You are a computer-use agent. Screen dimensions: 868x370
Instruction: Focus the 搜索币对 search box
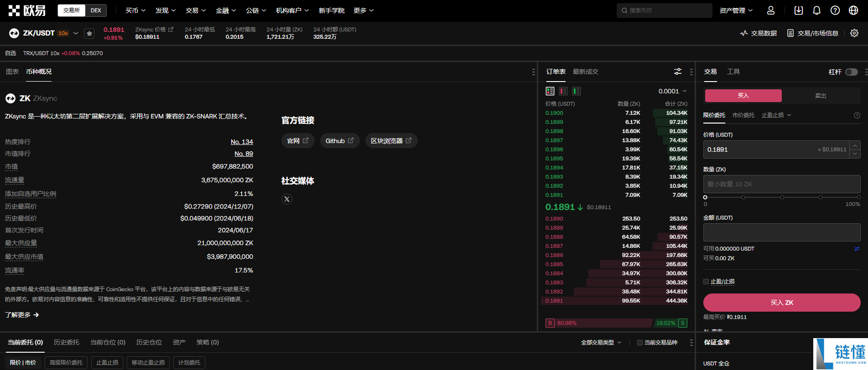click(x=665, y=10)
